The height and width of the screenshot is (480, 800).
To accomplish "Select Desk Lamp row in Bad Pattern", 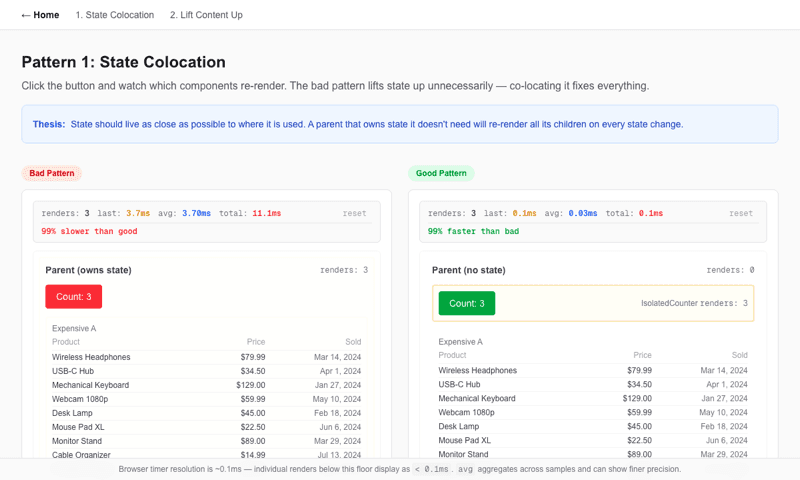I will click(x=206, y=413).
